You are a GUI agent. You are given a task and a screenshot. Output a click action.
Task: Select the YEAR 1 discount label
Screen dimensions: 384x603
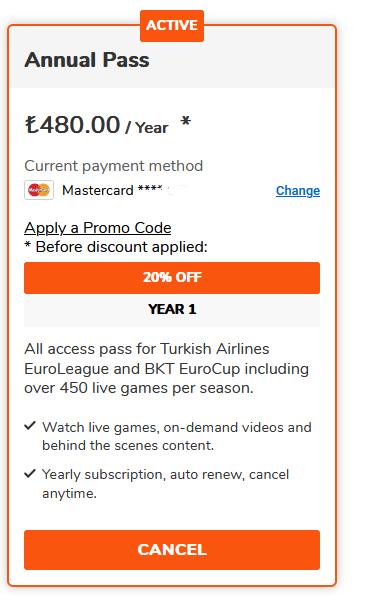172,309
